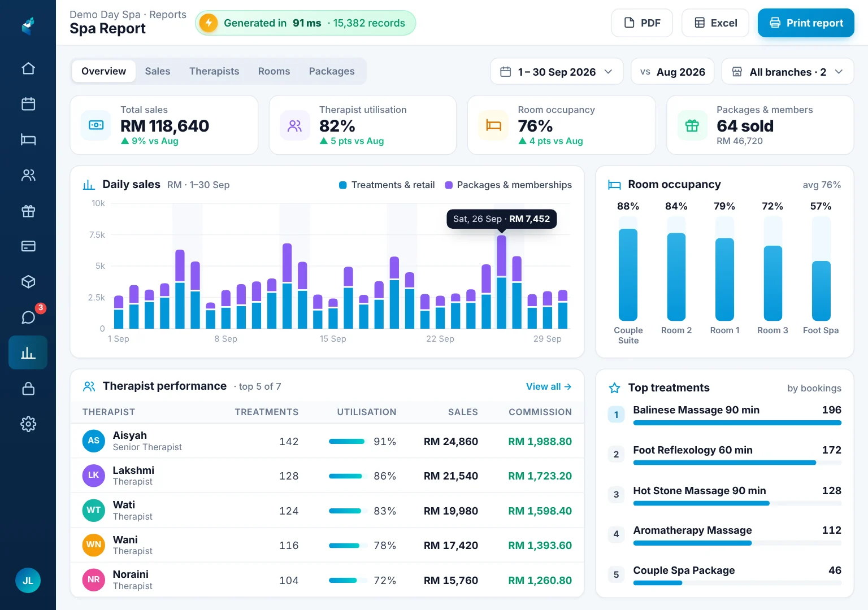
Task: Toggle the Packages & memberships legend series
Action: click(x=509, y=185)
